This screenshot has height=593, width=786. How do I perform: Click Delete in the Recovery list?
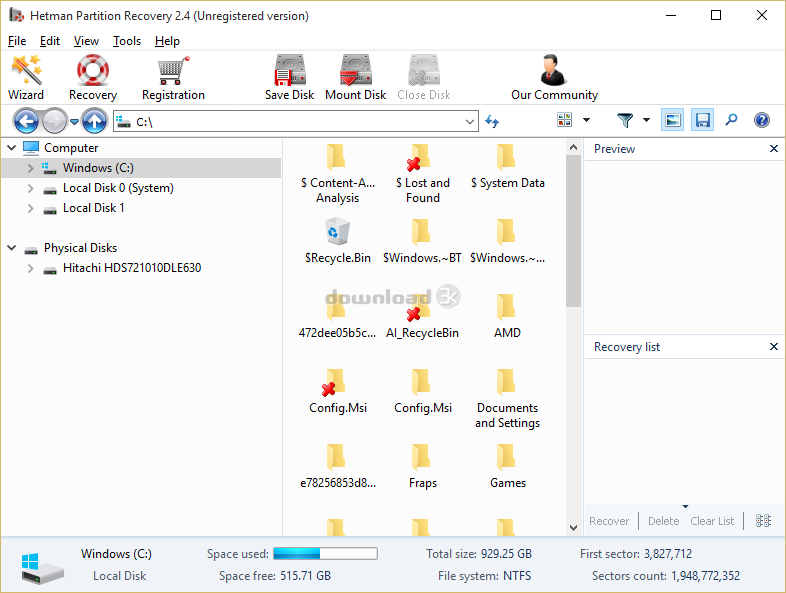(x=663, y=521)
